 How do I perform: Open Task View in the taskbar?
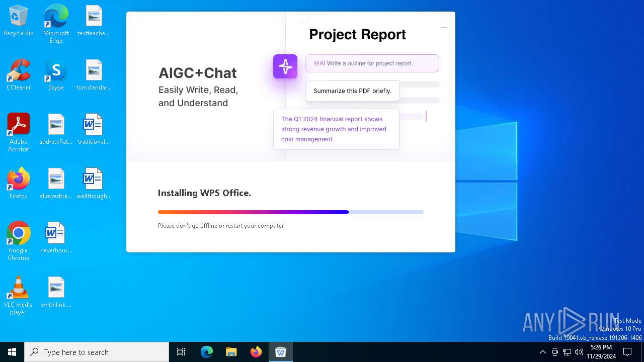click(181, 352)
